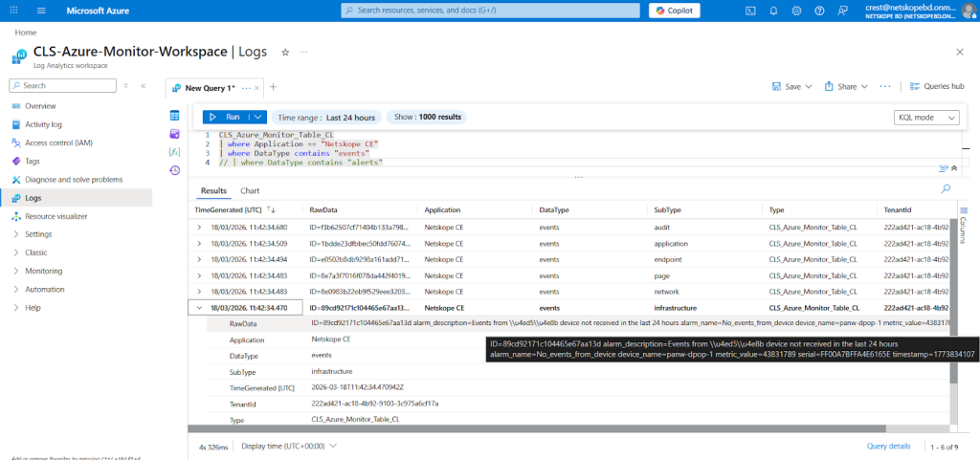This screenshot has height=460, width=980.
Task: Open the feedback icon in header
Action: click(842, 11)
